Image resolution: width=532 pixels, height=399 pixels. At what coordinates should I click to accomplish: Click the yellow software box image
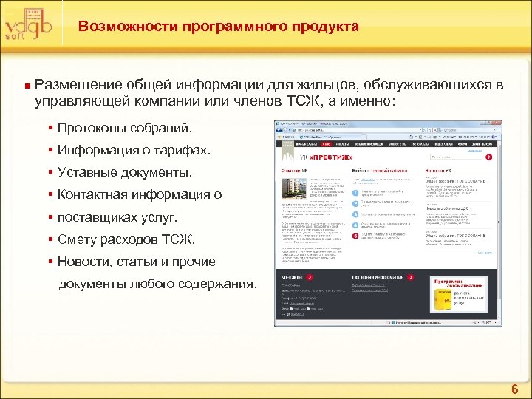[443, 299]
